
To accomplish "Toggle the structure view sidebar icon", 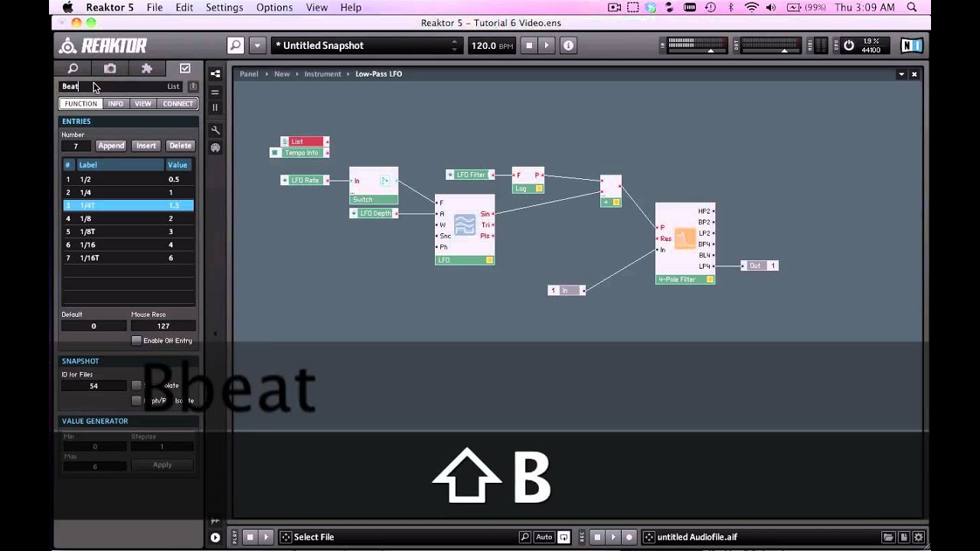I will pyautogui.click(x=215, y=74).
